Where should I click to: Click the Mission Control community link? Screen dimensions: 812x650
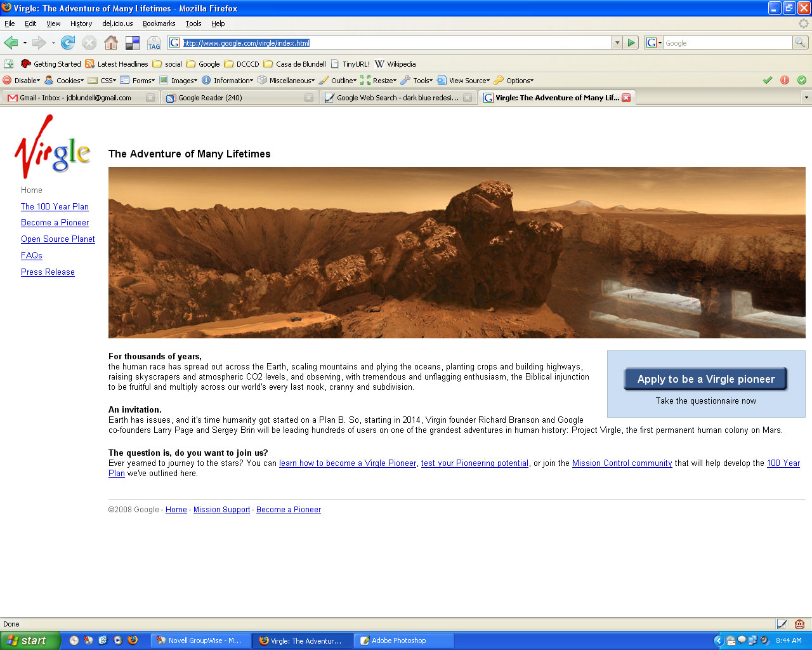pyautogui.click(x=622, y=463)
